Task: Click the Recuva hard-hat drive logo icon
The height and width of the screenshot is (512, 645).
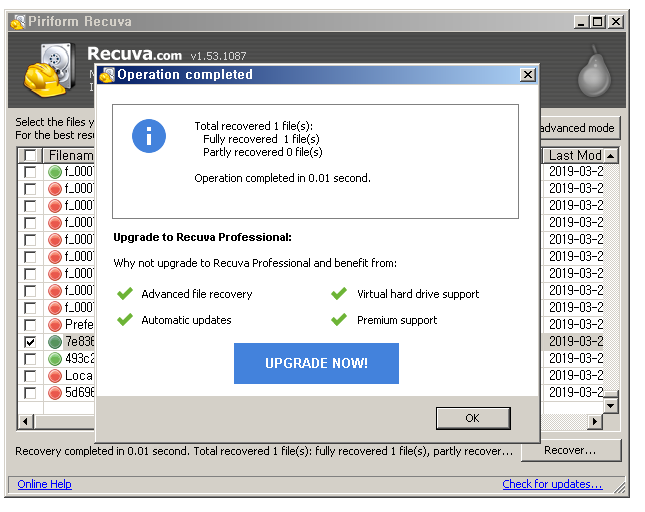Action: point(50,70)
